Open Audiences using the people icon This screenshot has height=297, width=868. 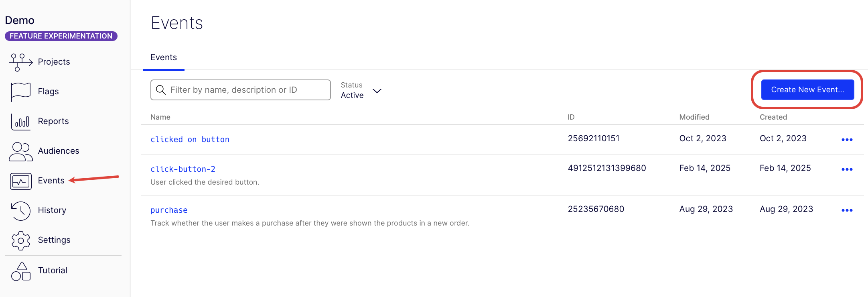tap(20, 151)
